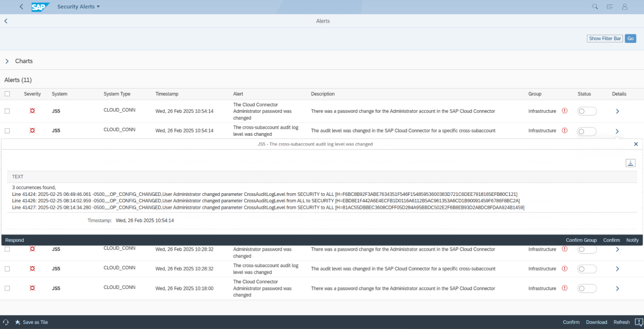This screenshot has width=644, height=329.
Task: Open the contact support headset icon
Action: pyautogui.click(x=6, y=322)
